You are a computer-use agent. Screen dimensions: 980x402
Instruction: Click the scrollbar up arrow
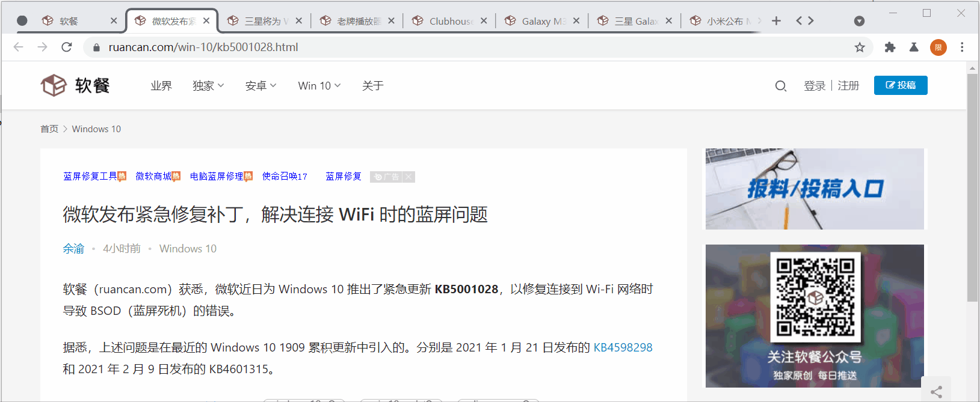(x=972, y=69)
